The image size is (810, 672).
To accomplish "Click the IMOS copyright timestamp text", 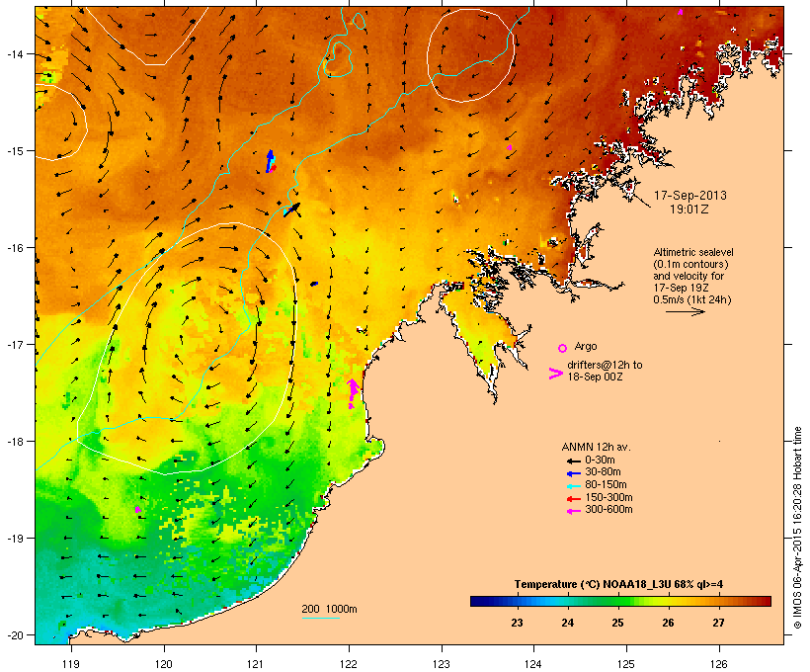I will [x=797, y=528].
